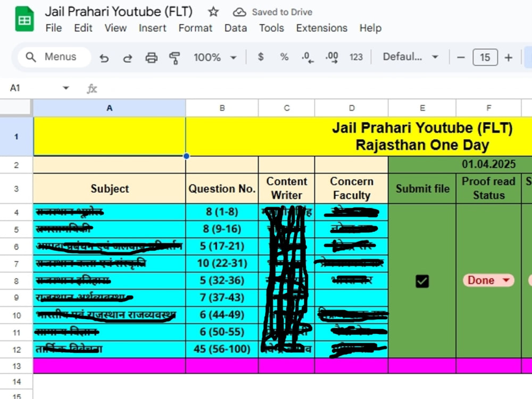Viewport: 532px width, 399px height.
Task: Click the cell 10 (22-31)
Action: (222, 264)
